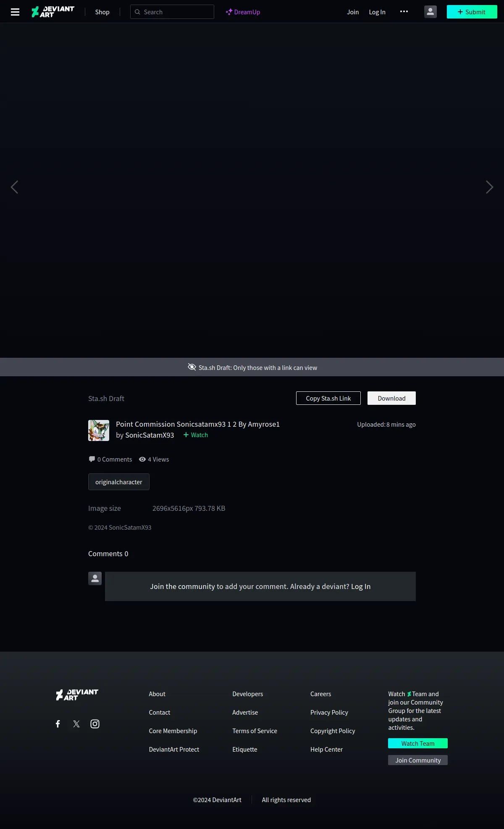This screenshot has height=829, width=504.
Task: Open the Developers footer link
Action: click(248, 694)
